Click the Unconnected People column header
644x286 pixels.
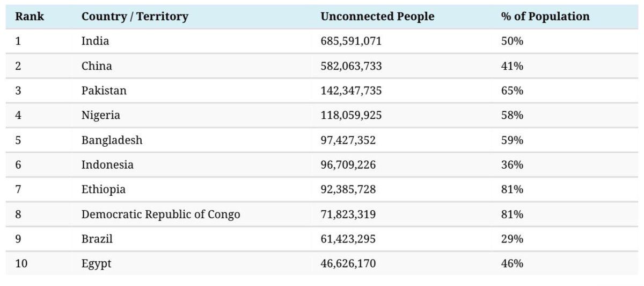(x=377, y=17)
